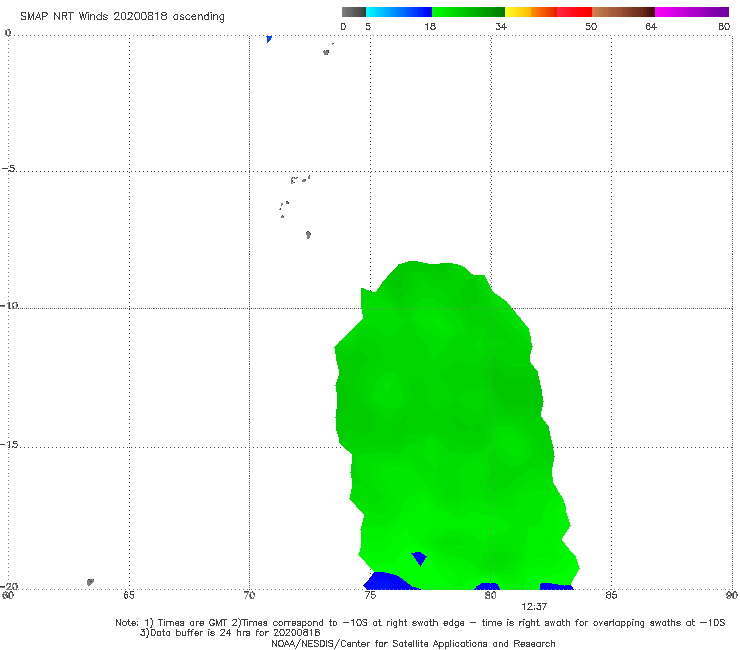740x650 pixels.
Task: Click the blue low-wind patch near longitude 75
Action: [389, 581]
